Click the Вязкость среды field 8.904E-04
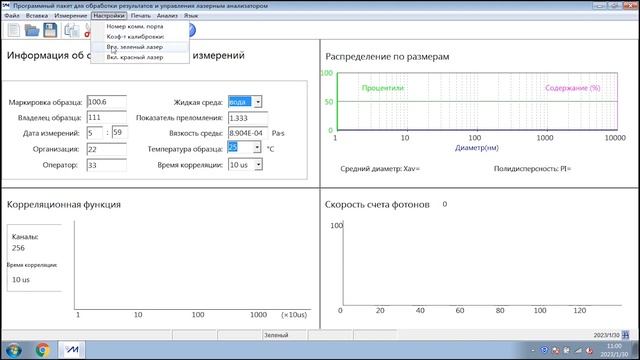640x360 pixels. [248, 133]
